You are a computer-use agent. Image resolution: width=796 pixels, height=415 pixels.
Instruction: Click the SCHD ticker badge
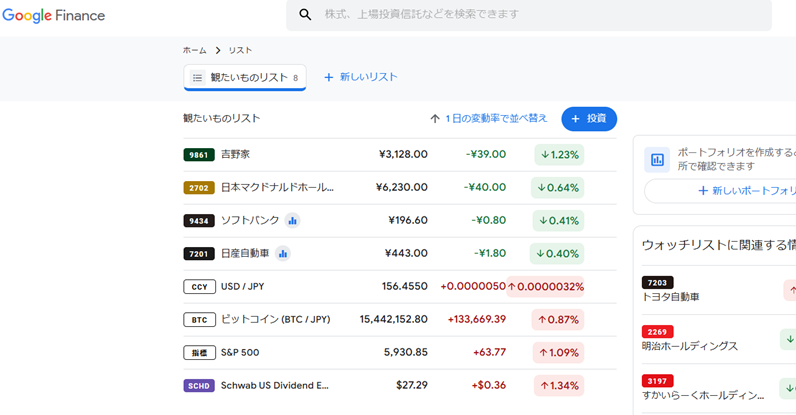coord(199,386)
